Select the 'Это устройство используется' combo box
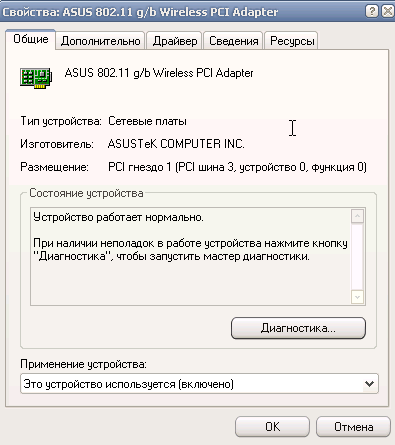Image resolution: width=395 pixels, height=445 pixels. pos(199,384)
